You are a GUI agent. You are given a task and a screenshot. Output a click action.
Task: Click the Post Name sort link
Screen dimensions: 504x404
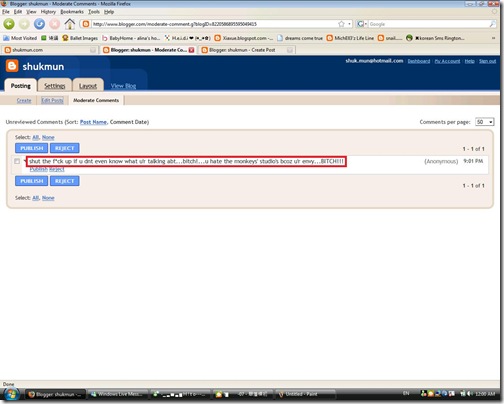[93, 122]
